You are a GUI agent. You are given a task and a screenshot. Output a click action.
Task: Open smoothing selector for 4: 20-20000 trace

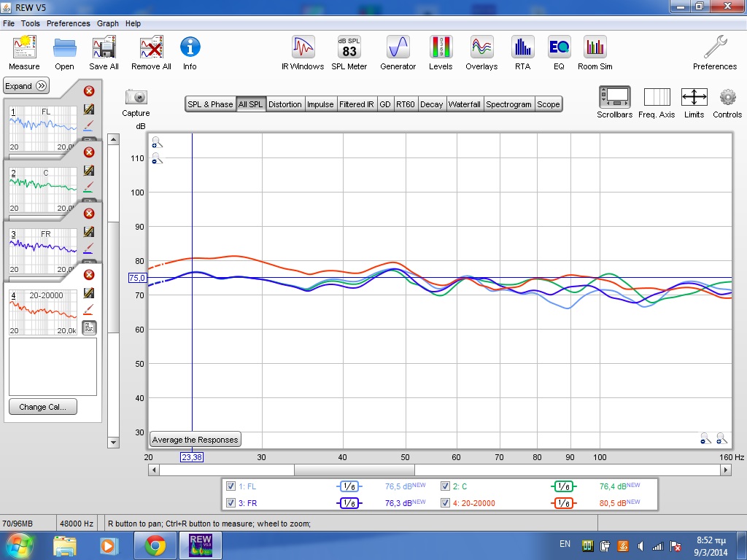(563, 502)
